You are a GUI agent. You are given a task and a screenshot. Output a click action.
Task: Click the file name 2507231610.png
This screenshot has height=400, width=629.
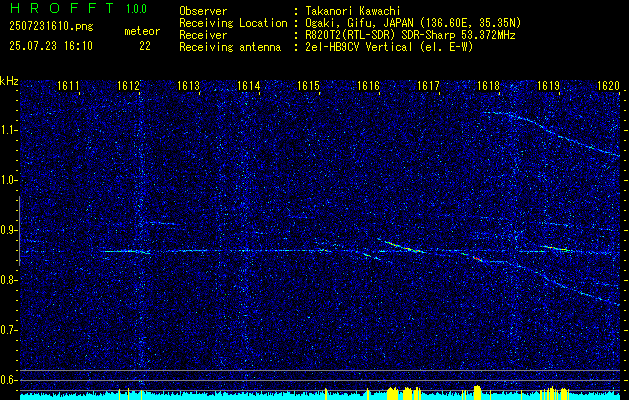51,27
